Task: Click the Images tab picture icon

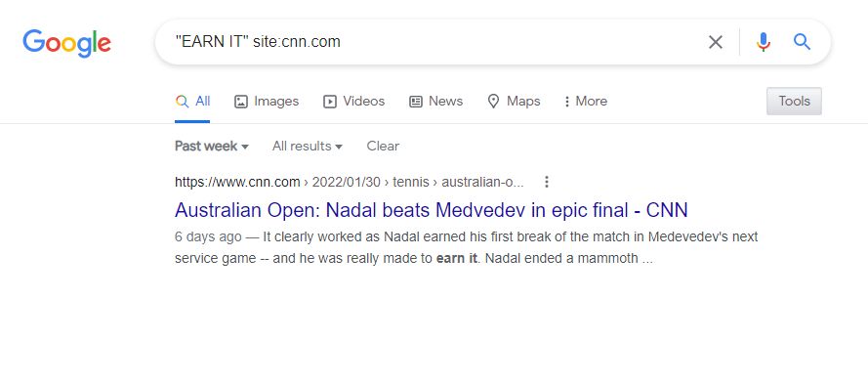Action: [241, 102]
